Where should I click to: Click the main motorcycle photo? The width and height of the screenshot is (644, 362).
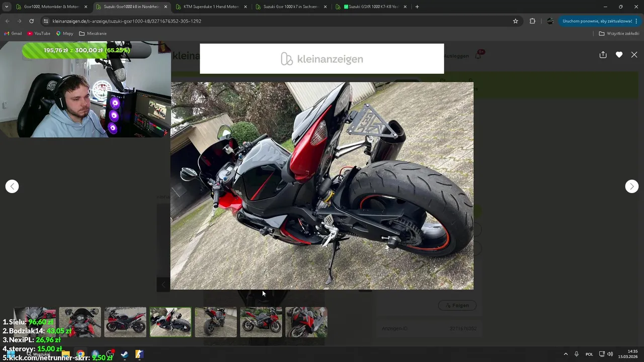[x=322, y=186]
